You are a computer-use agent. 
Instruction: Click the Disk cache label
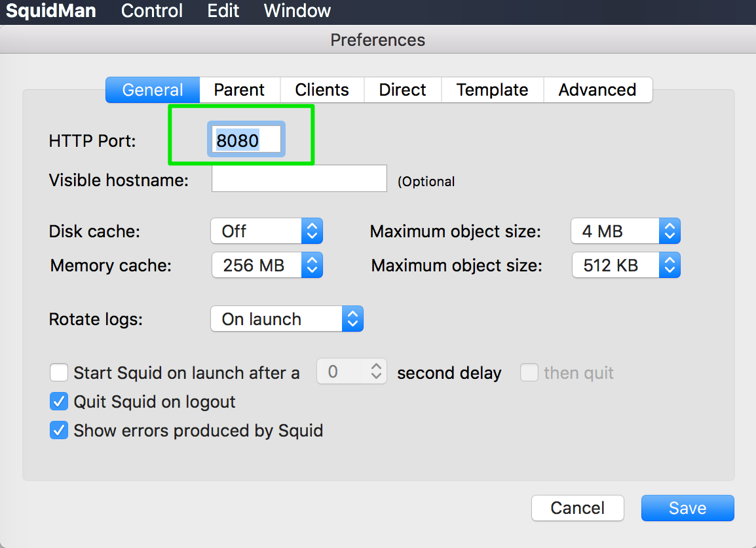tap(94, 231)
